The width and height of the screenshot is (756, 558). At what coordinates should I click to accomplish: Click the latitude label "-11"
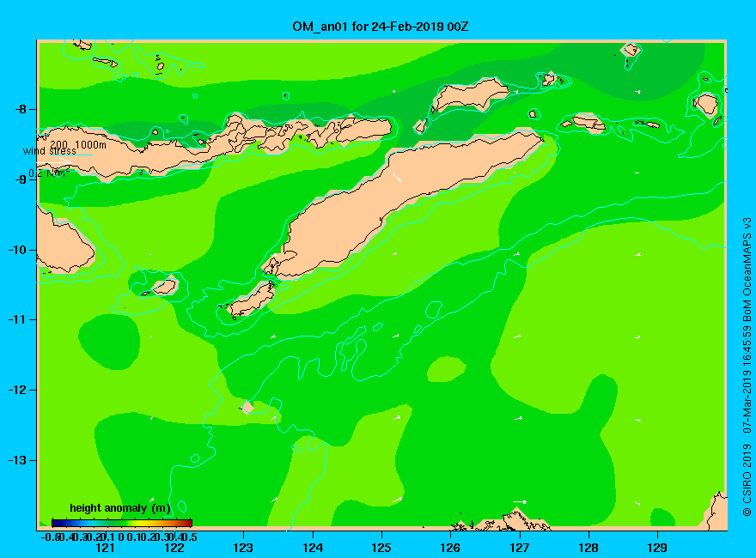click(x=17, y=319)
